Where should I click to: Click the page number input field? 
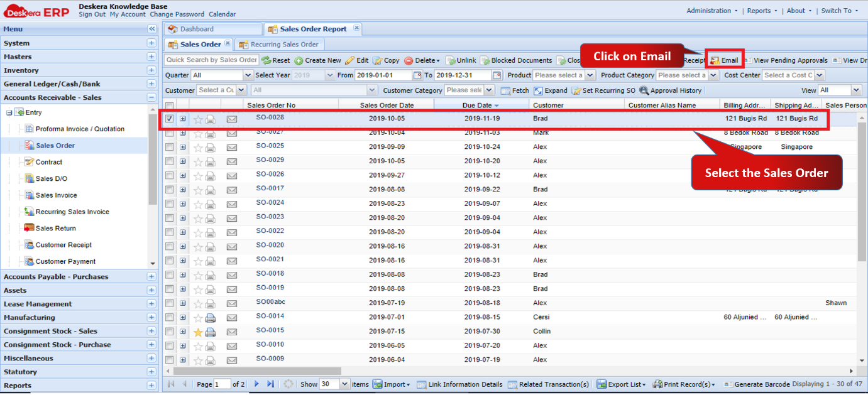click(222, 384)
